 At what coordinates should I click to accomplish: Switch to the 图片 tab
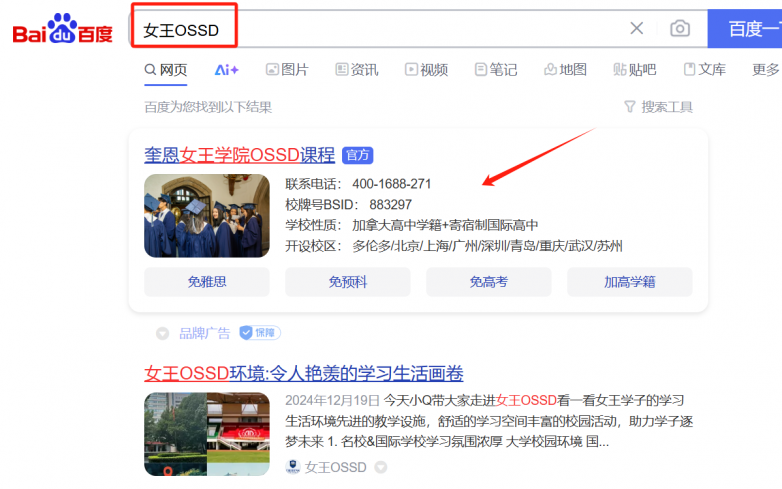(287, 70)
